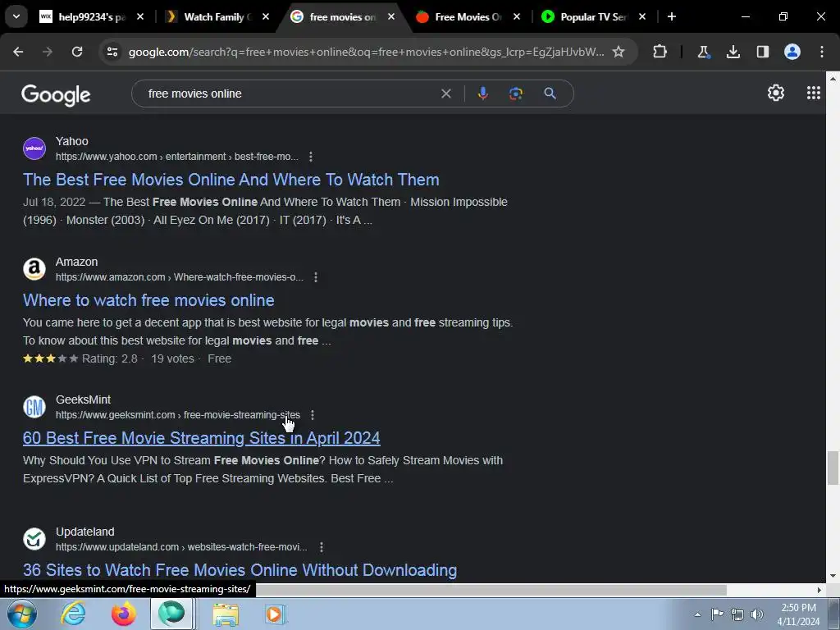Click the GeeksMint favicon
Image resolution: width=840 pixels, height=630 pixels.
coord(34,407)
